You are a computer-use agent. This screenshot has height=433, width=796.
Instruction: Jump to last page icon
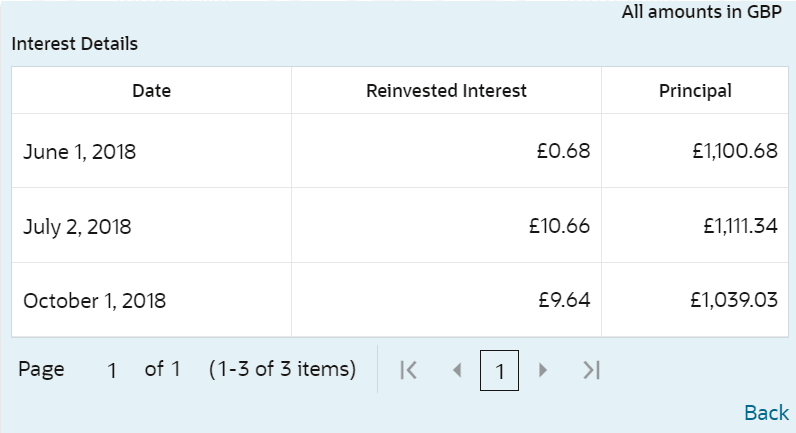click(x=591, y=370)
